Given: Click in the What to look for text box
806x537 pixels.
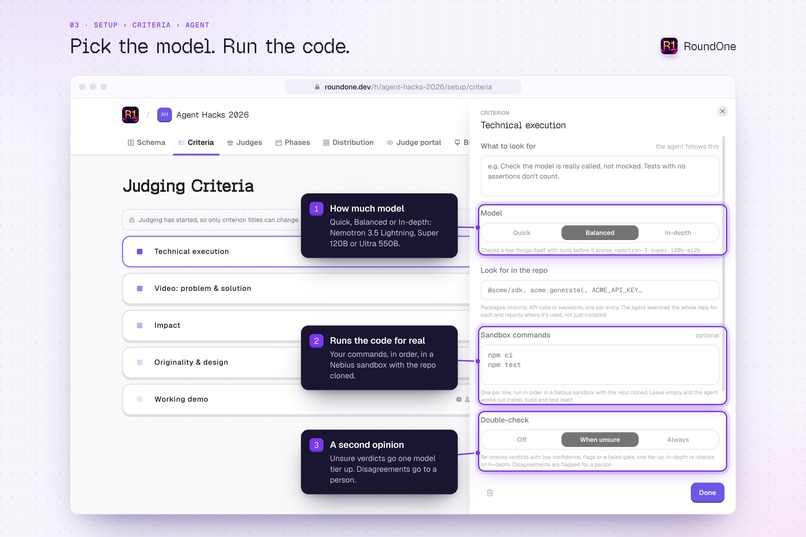Looking at the screenshot, I should click(x=599, y=176).
